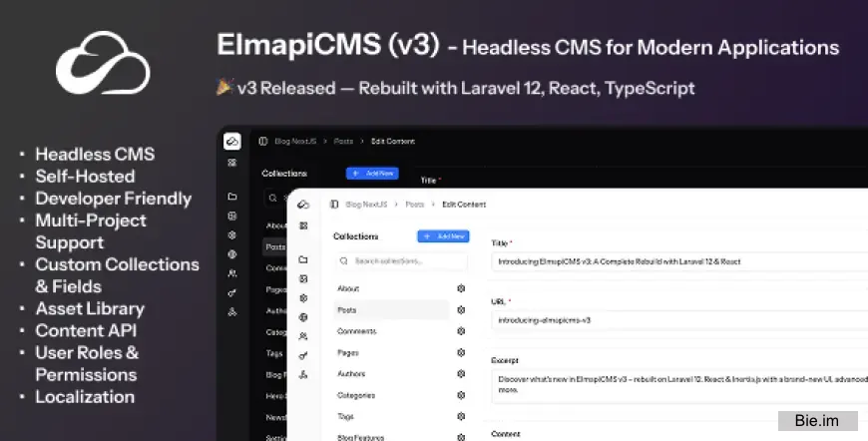Click the search magnifier icon in dark window
The image size is (868, 441).
(x=273, y=198)
